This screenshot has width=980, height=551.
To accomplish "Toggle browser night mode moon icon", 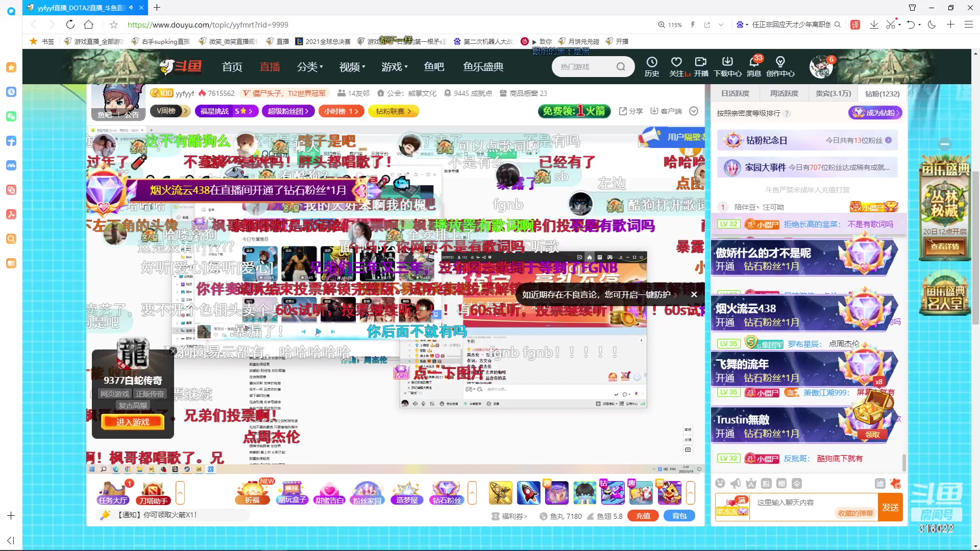I will click(932, 24).
